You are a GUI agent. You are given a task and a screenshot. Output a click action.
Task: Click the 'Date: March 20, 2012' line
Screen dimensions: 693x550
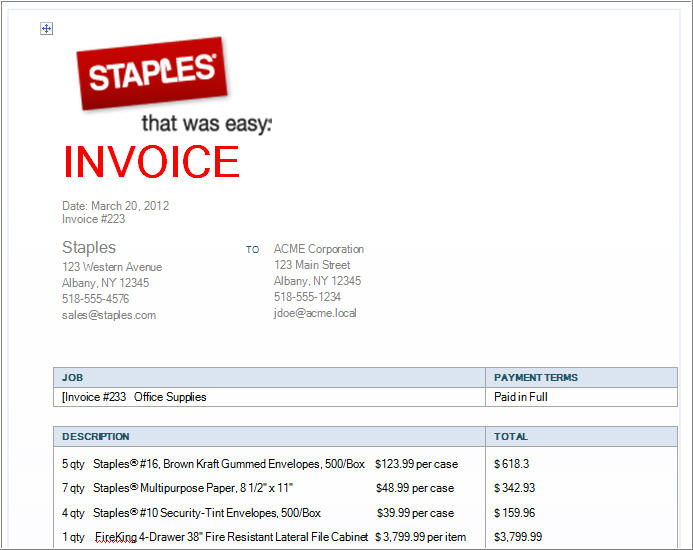pos(115,206)
